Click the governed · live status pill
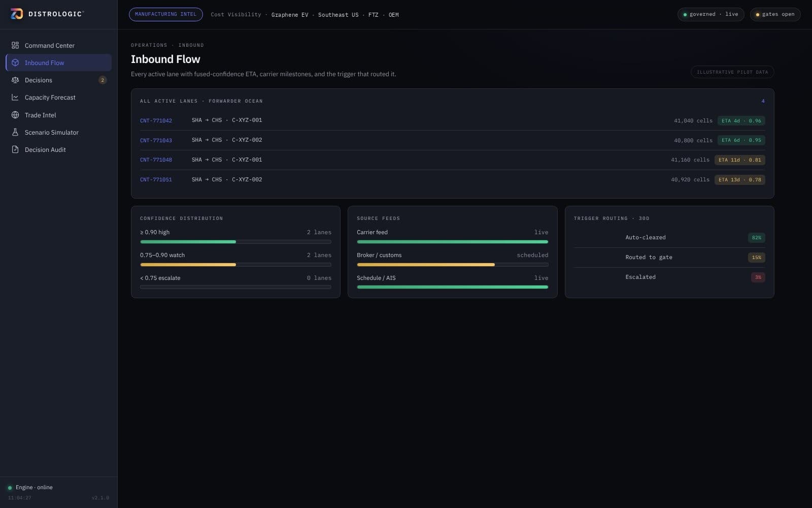The height and width of the screenshot is (508, 812). pyautogui.click(x=710, y=14)
